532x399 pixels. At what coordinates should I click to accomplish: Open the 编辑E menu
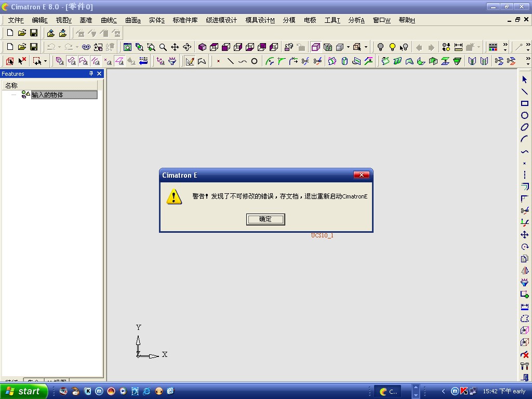pyautogui.click(x=39, y=20)
